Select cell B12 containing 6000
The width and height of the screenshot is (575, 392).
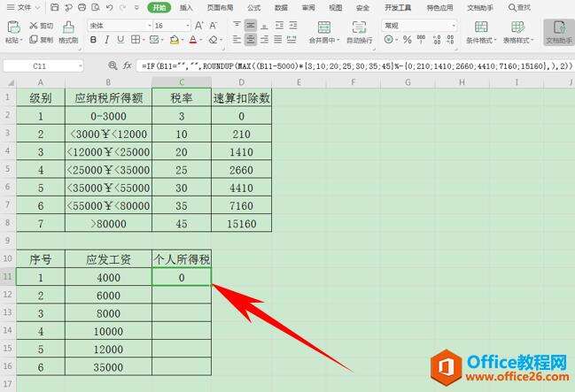point(108,296)
